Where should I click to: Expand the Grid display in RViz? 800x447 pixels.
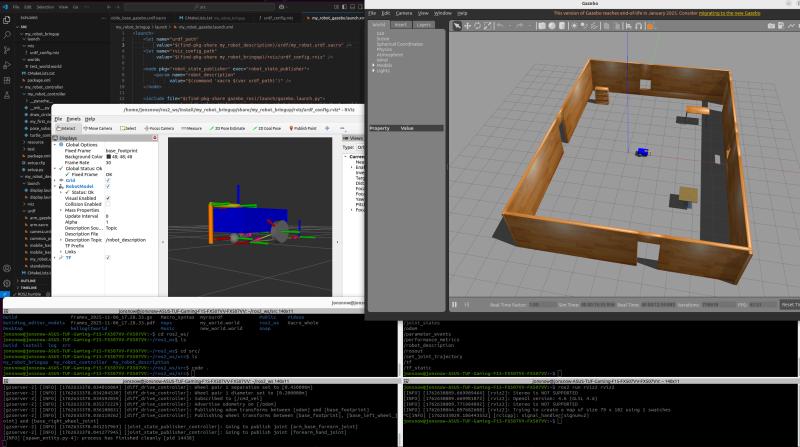[55, 180]
